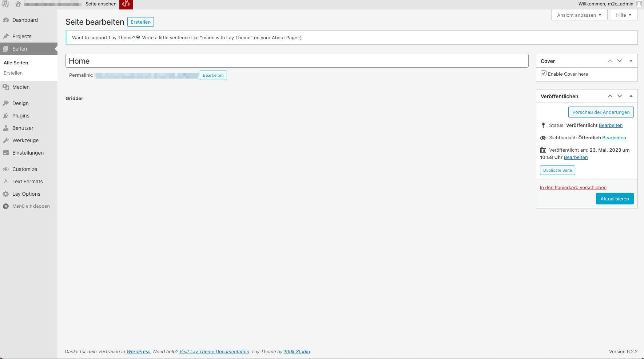The height and width of the screenshot is (359, 644).
Task: Select Alle Seiten submenu item
Action: 16,63
